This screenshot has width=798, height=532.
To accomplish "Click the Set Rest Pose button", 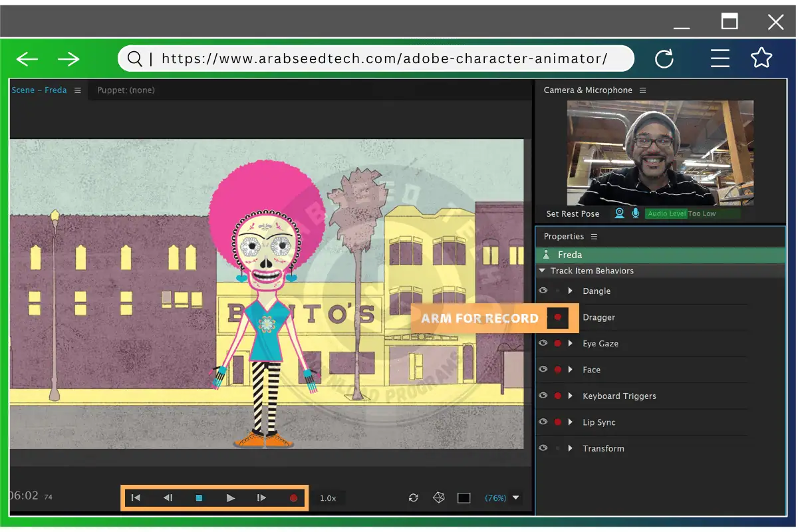I will tap(573, 213).
